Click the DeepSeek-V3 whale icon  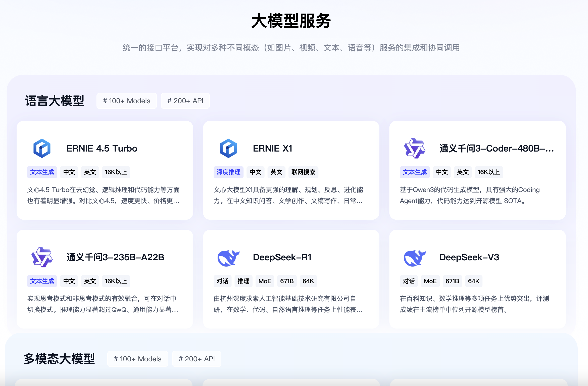point(415,258)
